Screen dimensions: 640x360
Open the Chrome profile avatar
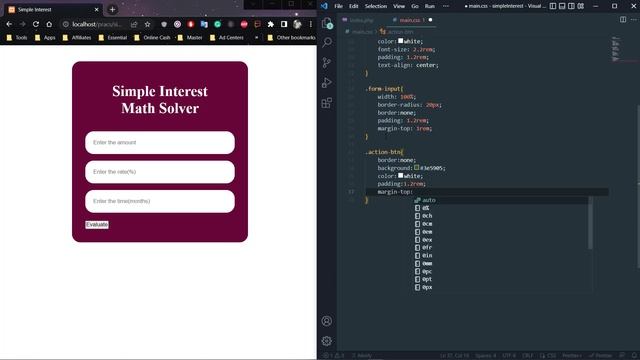pyautogui.click(x=297, y=24)
